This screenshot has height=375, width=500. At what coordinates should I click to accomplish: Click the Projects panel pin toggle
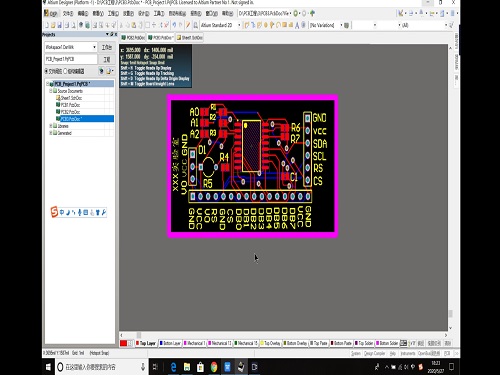pos(112,34)
